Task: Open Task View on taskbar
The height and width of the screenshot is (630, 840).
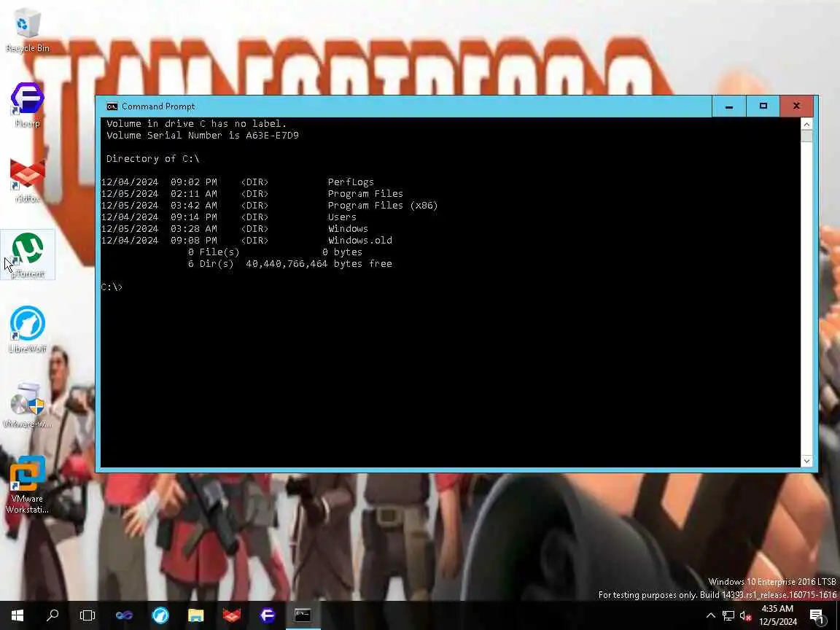Action: [x=87, y=615]
